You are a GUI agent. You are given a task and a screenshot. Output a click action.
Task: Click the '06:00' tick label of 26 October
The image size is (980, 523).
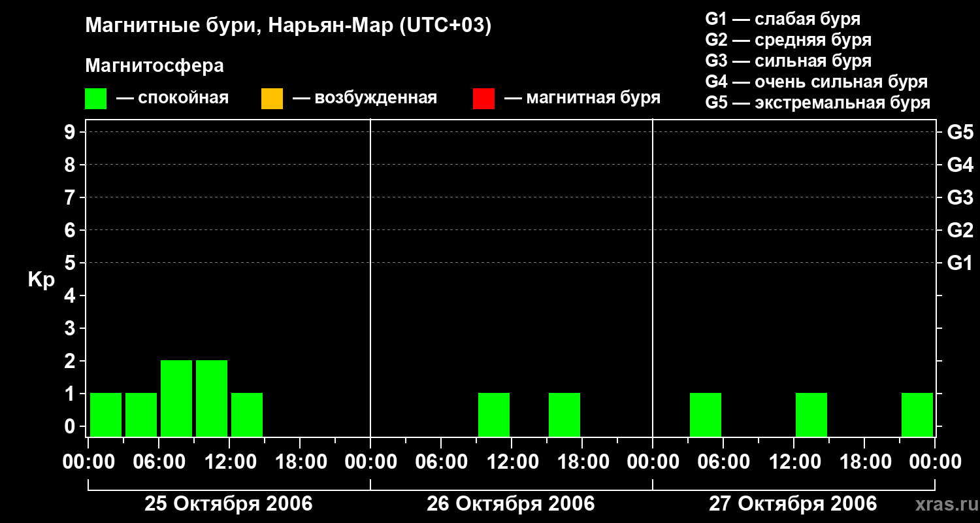pos(441,462)
